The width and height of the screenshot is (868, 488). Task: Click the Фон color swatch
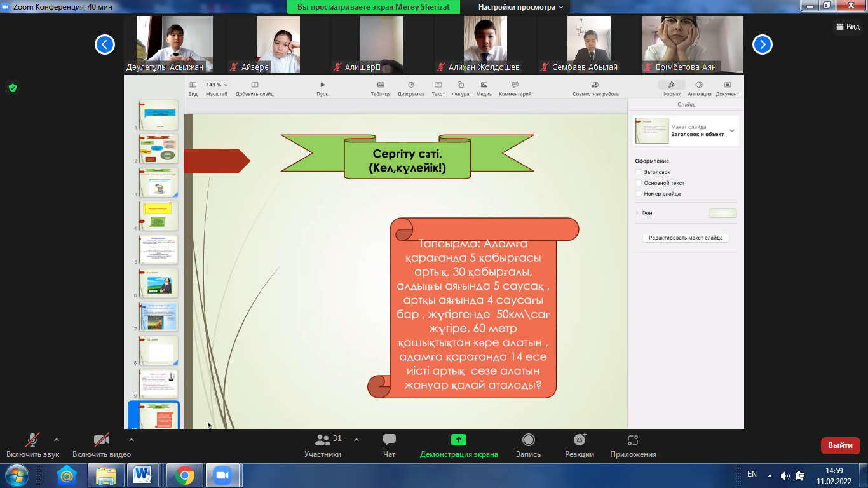[x=722, y=213]
